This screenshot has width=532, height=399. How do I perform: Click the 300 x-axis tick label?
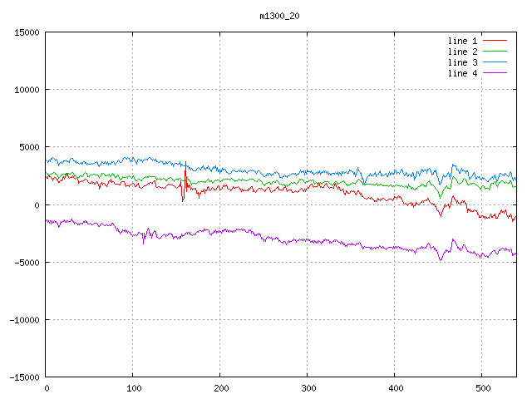[308, 388]
